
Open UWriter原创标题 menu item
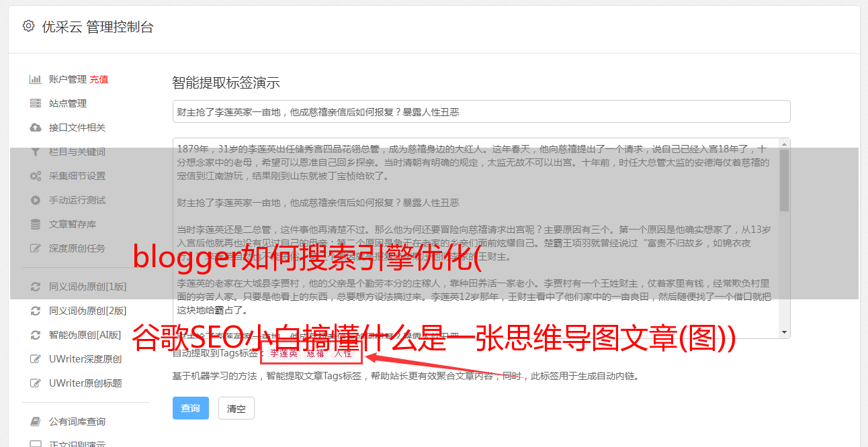tap(85, 383)
